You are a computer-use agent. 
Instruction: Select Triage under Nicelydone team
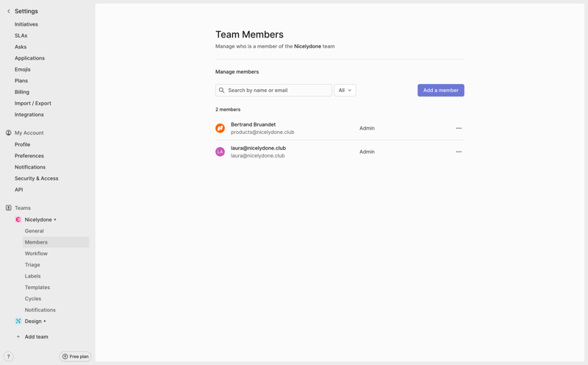32,265
